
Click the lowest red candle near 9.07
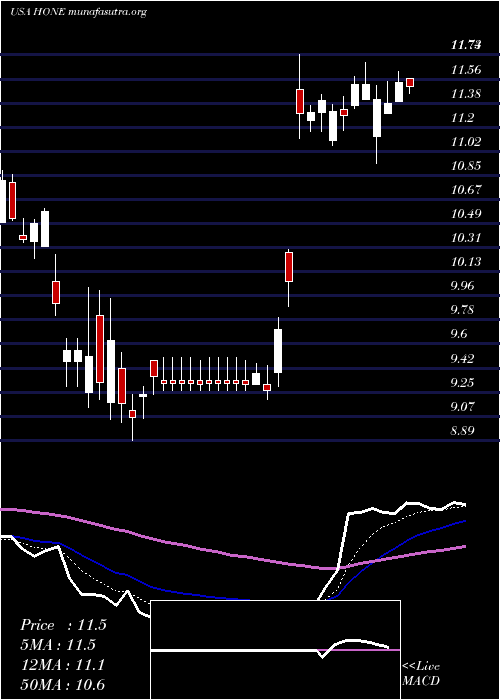[x=133, y=414]
